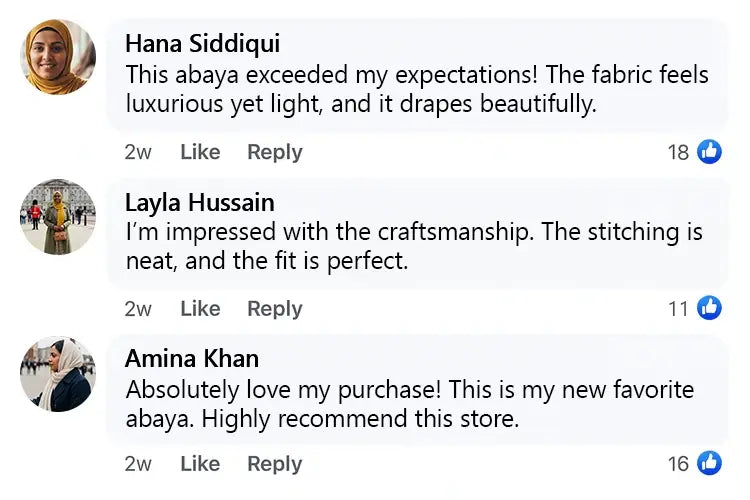Click the thumbs-up icon on Amina Khan's comment
750x500 pixels.
coord(709,463)
